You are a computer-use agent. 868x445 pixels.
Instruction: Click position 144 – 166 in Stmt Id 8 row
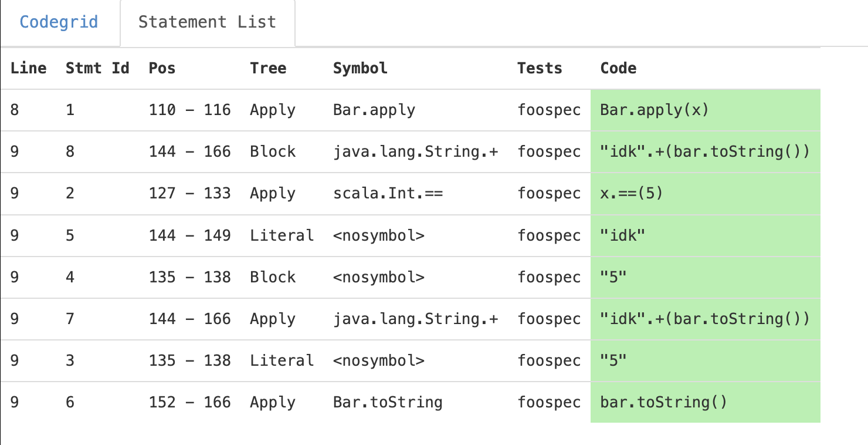tap(190, 151)
